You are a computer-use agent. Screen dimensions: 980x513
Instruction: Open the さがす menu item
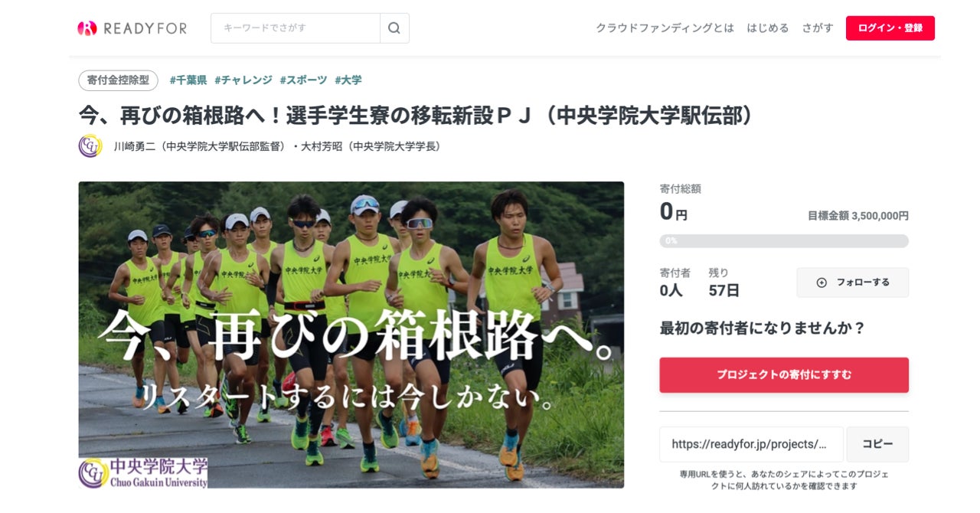click(818, 28)
